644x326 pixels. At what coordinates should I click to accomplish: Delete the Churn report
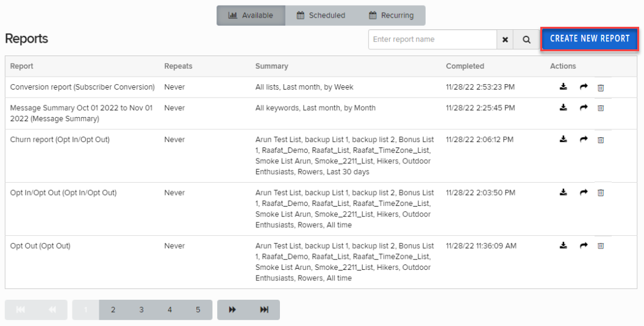(601, 140)
